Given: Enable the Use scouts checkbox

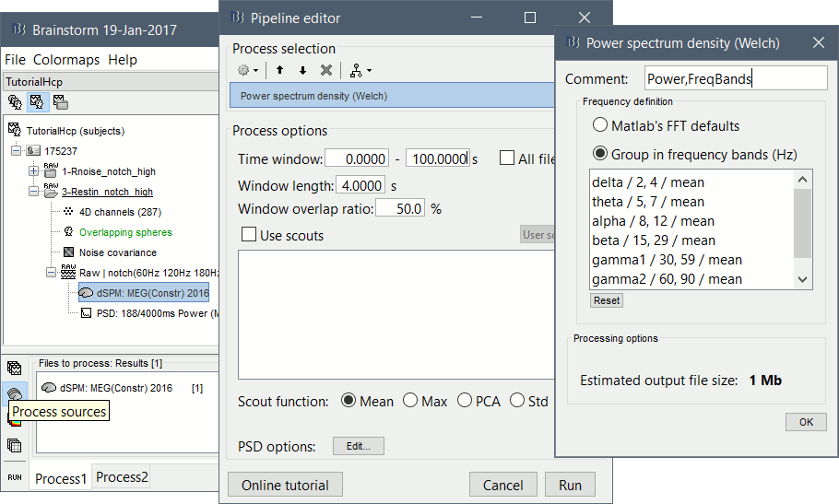Looking at the screenshot, I should [x=248, y=235].
